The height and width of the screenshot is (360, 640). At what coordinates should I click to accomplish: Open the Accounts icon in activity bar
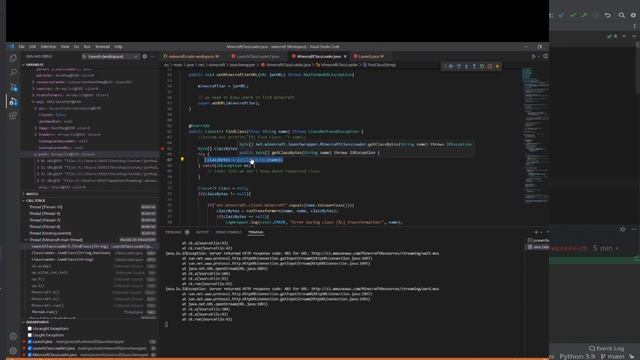point(13,337)
